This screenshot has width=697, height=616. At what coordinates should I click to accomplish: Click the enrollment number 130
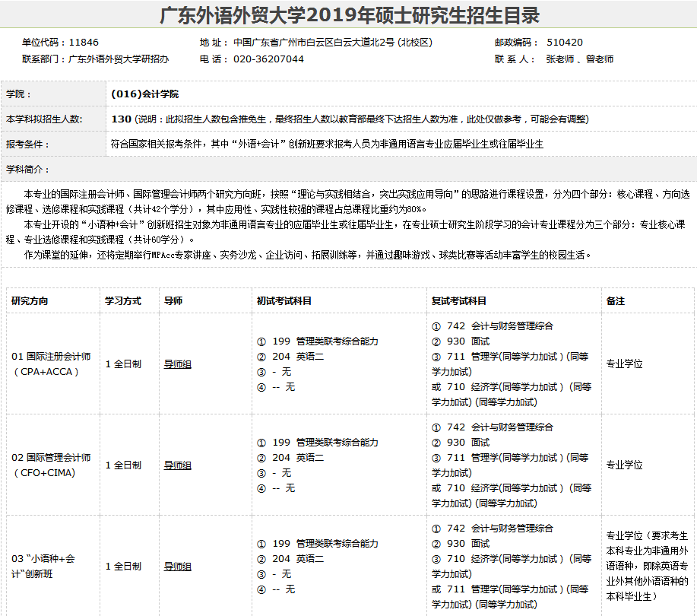(121, 119)
